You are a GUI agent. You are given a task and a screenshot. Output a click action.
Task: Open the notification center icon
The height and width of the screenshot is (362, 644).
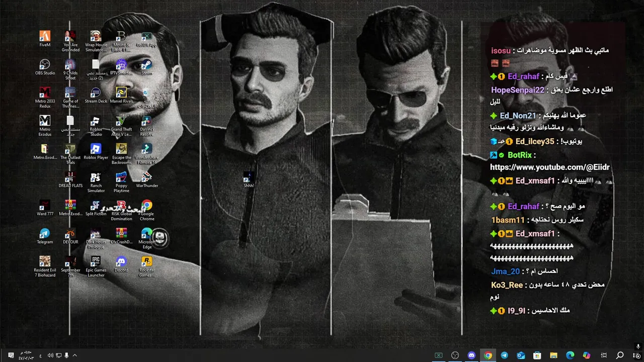11,355
